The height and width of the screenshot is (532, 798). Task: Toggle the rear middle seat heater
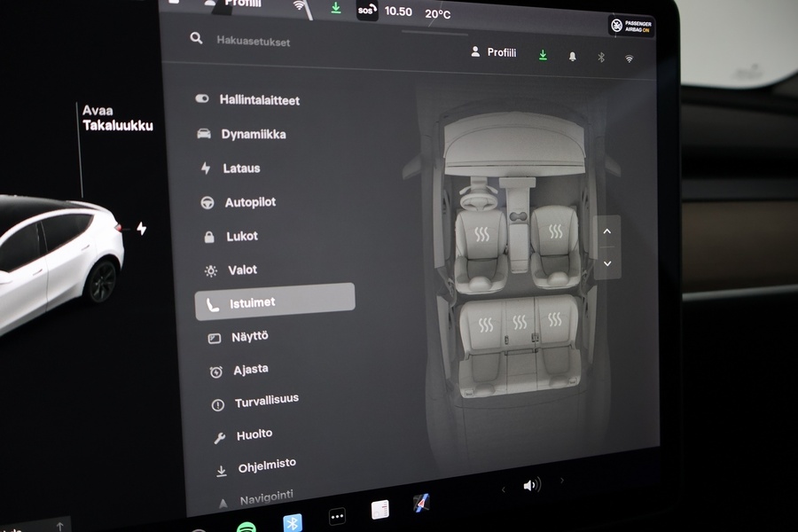(521, 324)
